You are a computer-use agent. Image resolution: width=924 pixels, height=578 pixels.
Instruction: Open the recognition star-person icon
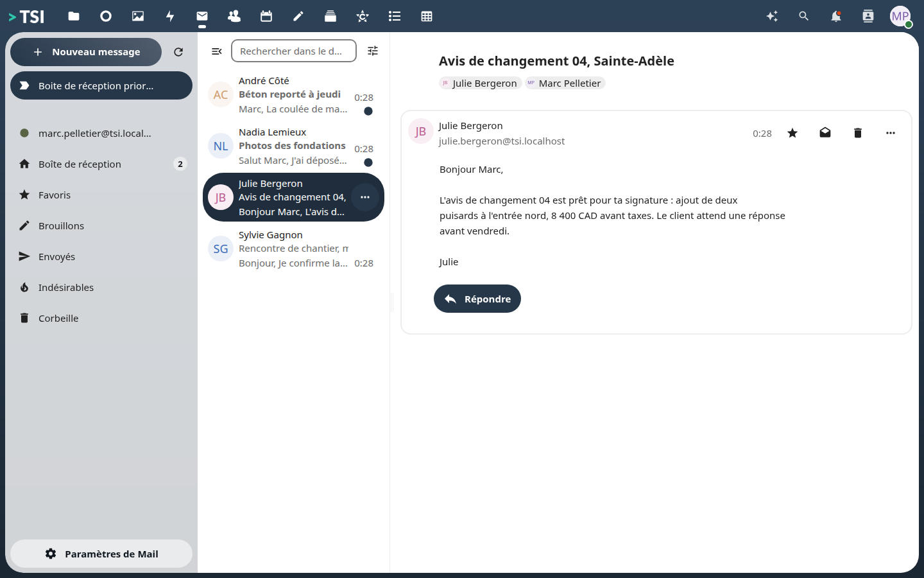point(363,16)
